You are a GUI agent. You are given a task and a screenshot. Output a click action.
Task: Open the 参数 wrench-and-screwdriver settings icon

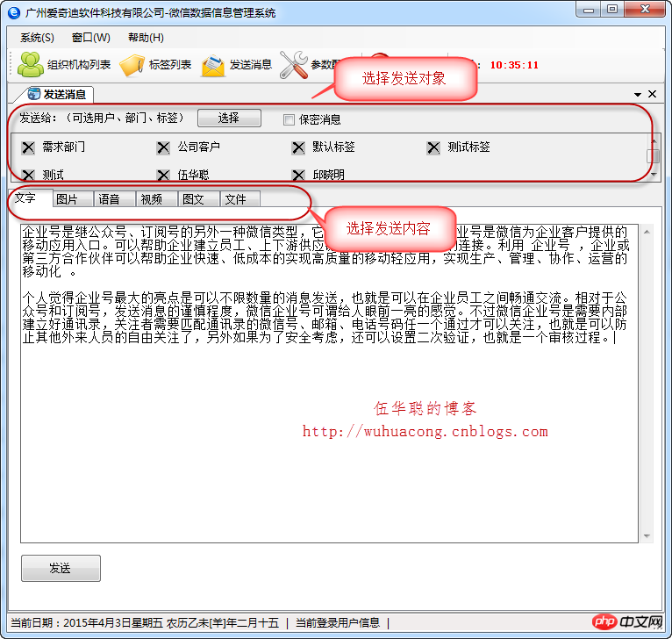click(x=294, y=65)
